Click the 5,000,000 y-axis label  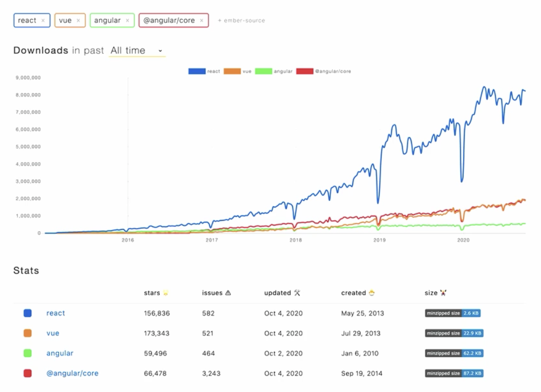coord(28,147)
